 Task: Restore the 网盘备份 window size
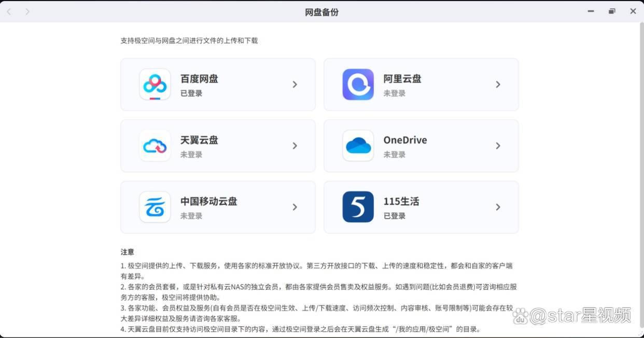click(x=612, y=11)
